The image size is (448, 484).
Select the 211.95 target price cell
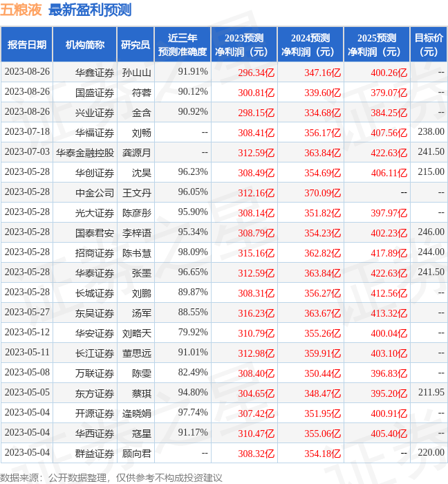point(431,393)
